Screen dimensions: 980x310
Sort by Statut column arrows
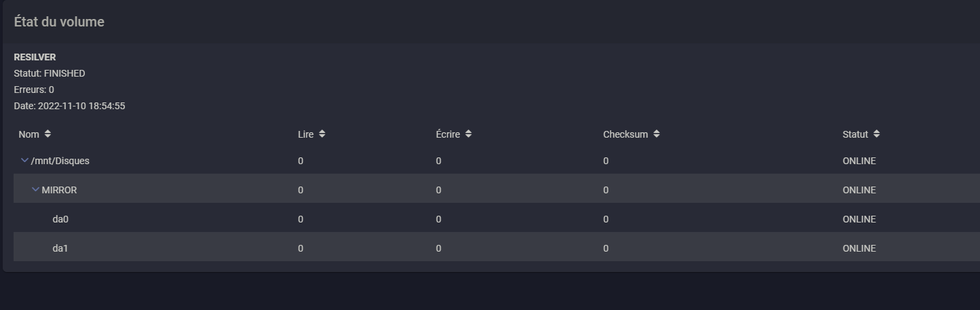click(877, 134)
